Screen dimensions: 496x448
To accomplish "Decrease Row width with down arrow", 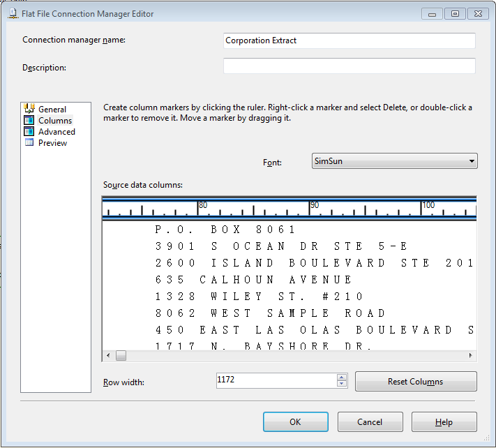I will pos(342,384).
